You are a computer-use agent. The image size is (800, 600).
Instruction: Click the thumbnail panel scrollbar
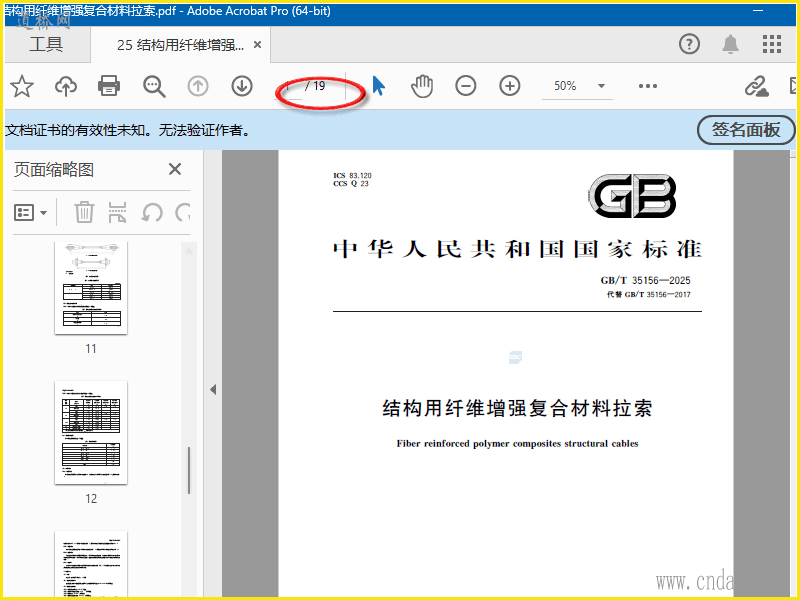pos(189,470)
